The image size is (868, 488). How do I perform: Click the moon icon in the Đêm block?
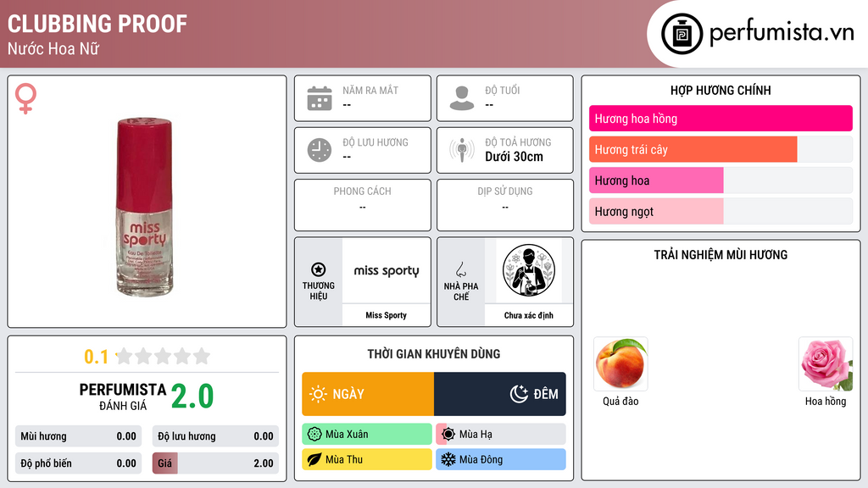click(x=519, y=394)
